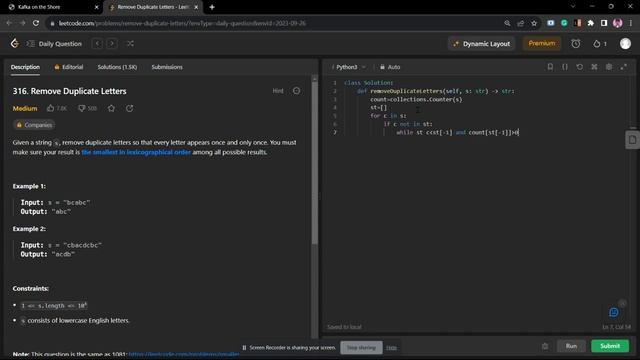The image size is (640, 360).
Task: Run the code
Action: [x=571, y=346]
